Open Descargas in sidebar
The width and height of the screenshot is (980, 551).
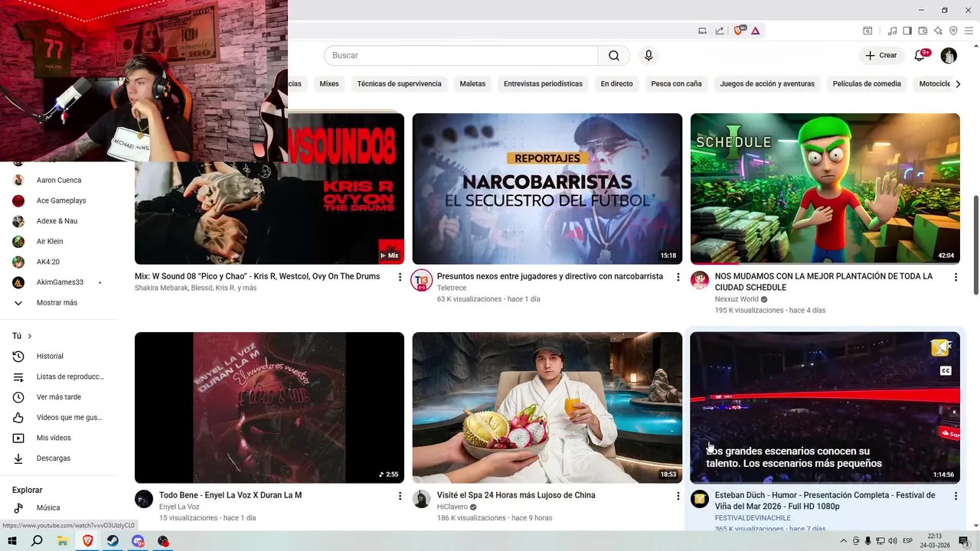coord(58,458)
